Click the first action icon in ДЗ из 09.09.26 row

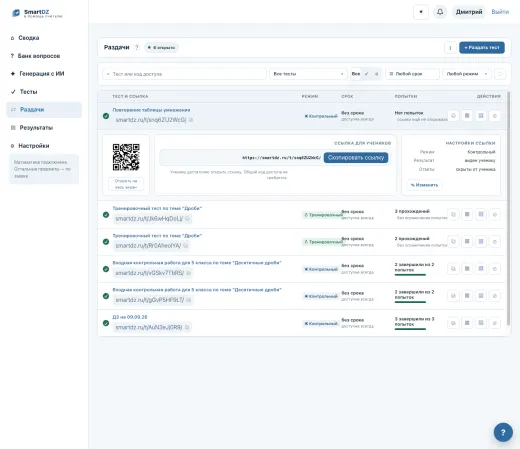click(453, 323)
